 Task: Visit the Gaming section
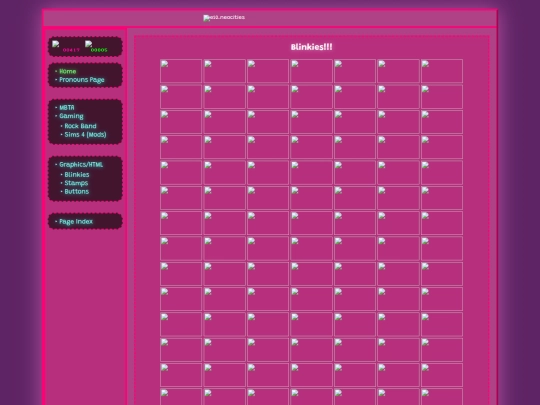coord(71,116)
